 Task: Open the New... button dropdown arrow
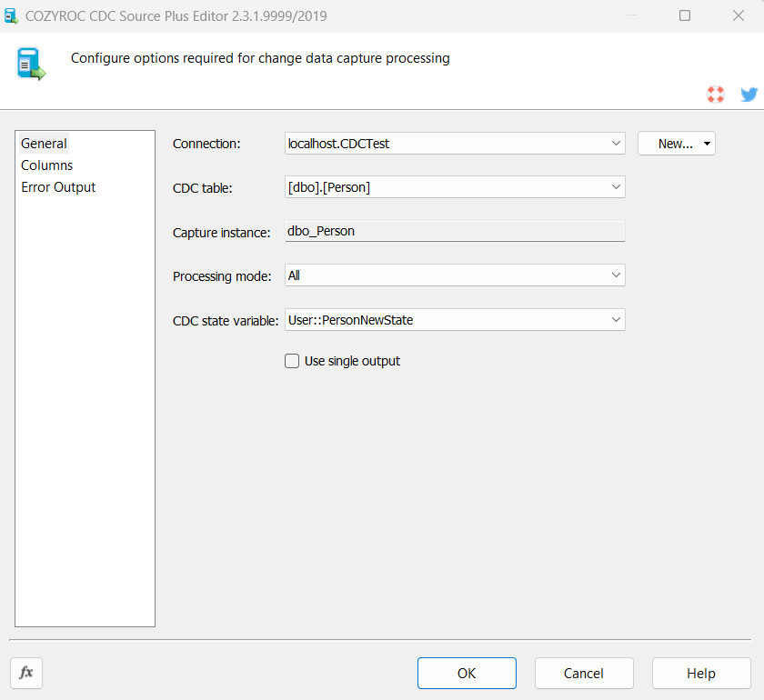pos(707,144)
